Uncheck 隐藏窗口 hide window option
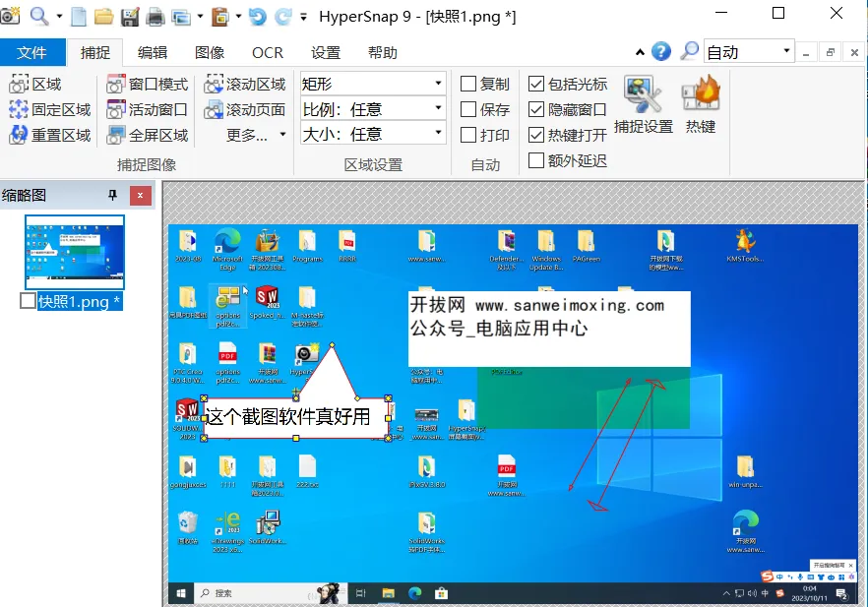 [535, 109]
